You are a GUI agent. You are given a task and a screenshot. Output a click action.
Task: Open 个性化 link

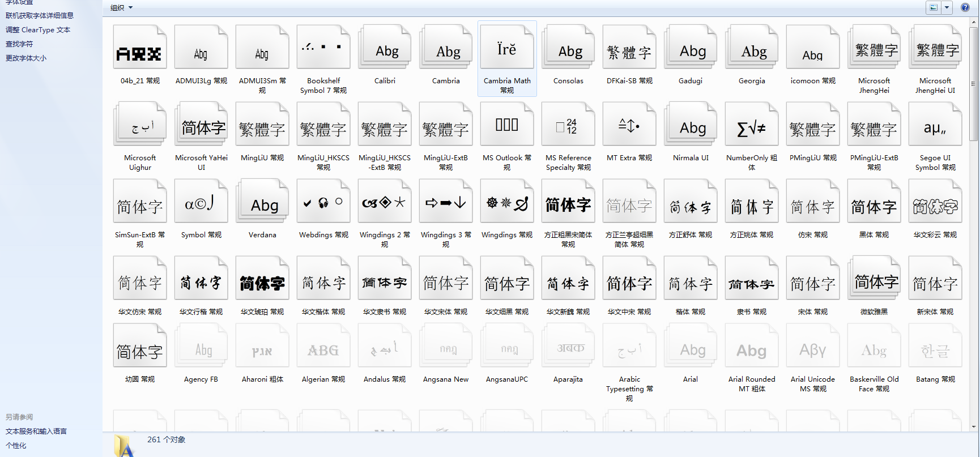click(x=16, y=446)
